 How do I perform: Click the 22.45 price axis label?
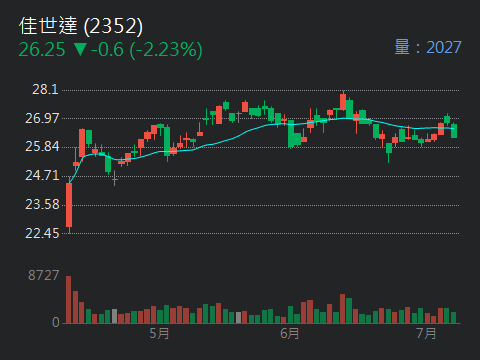coord(42,233)
